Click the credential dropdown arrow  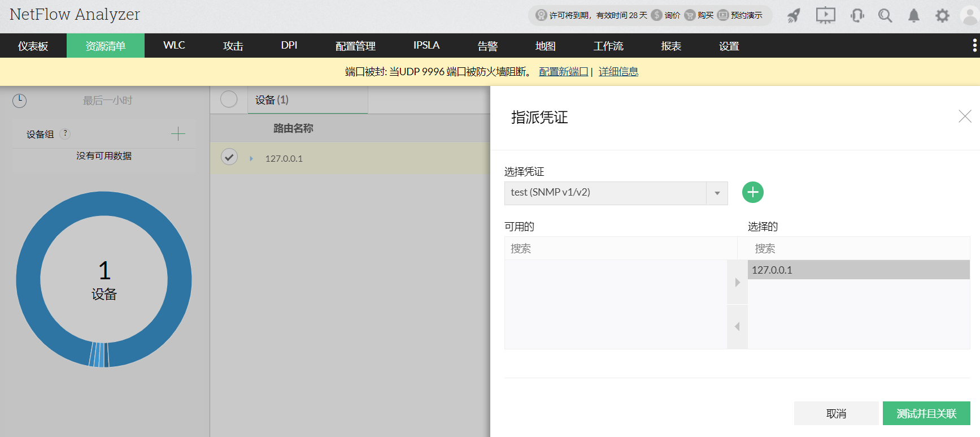point(717,193)
